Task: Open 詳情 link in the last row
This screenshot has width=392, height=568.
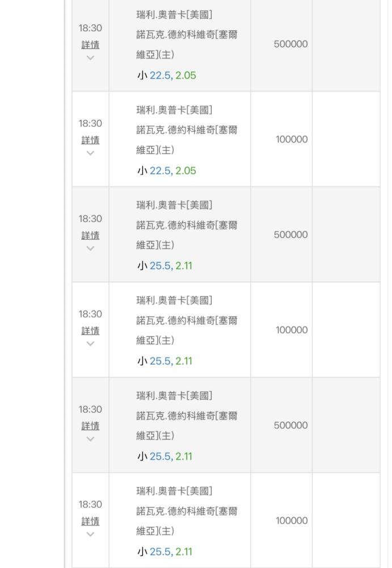Action: click(90, 521)
